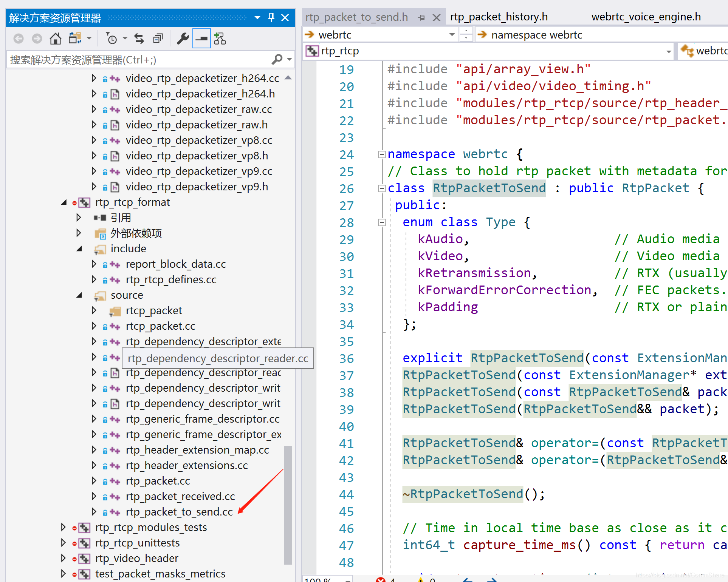
Task: Select rtp_rtcp_unittests project
Action: [x=137, y=543]
